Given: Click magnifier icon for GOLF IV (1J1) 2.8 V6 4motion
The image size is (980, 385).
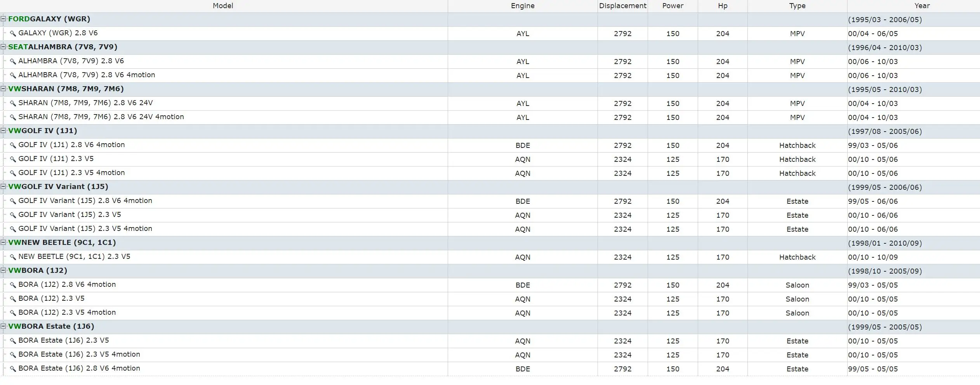Looking at the screenshot, I should 13,145.
